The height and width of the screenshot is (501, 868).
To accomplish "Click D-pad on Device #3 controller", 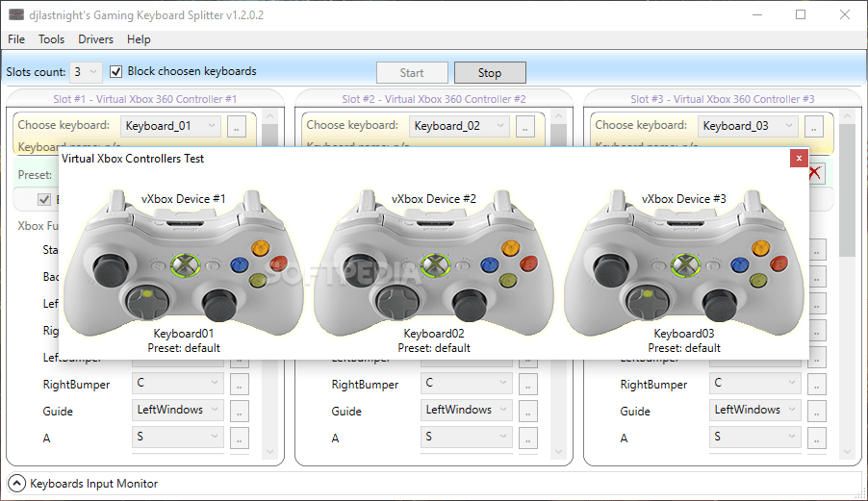I will pyautogui.click(x=647, y=301).
